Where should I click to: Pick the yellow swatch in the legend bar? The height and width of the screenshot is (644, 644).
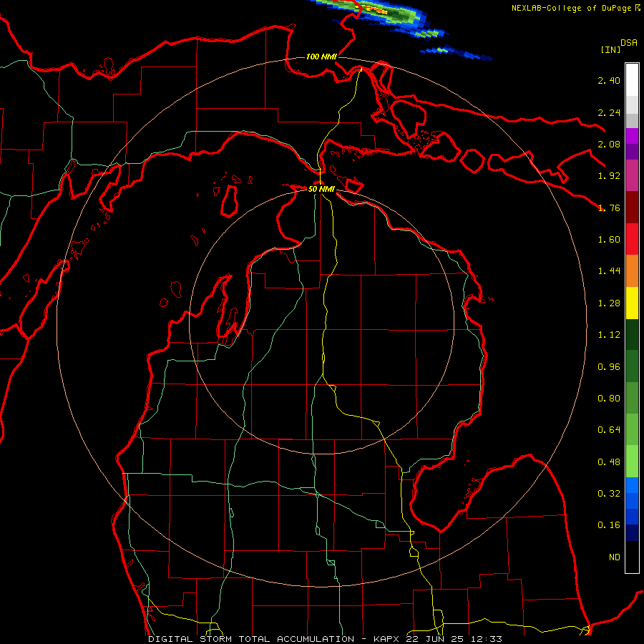(632, 303)
